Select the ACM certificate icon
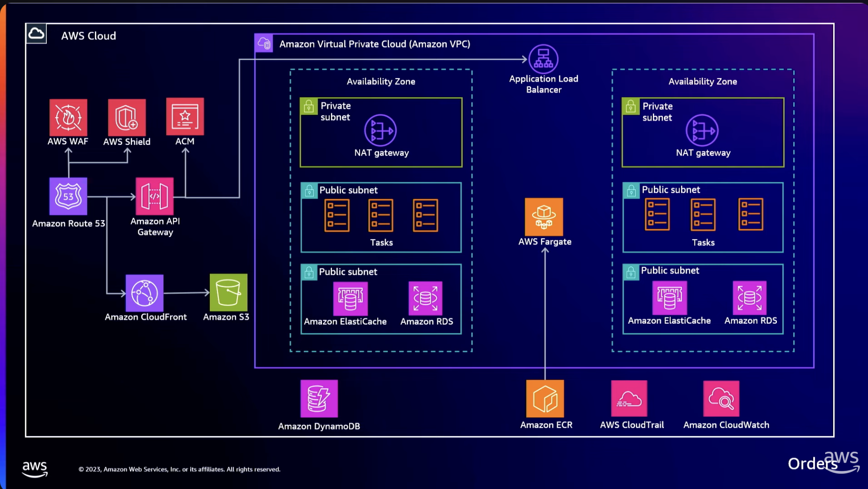The image size is (868, 489). tap(185, 116)
